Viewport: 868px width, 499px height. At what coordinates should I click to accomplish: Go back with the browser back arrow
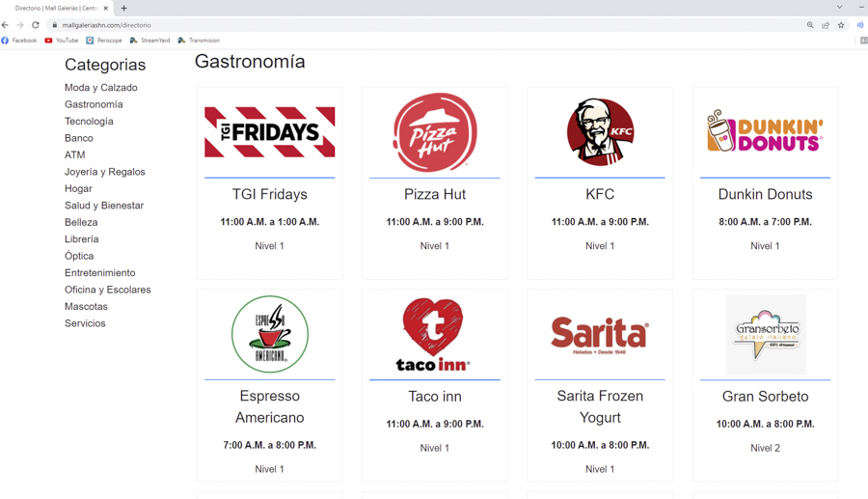pyautogui.click(x=5, y=25)
